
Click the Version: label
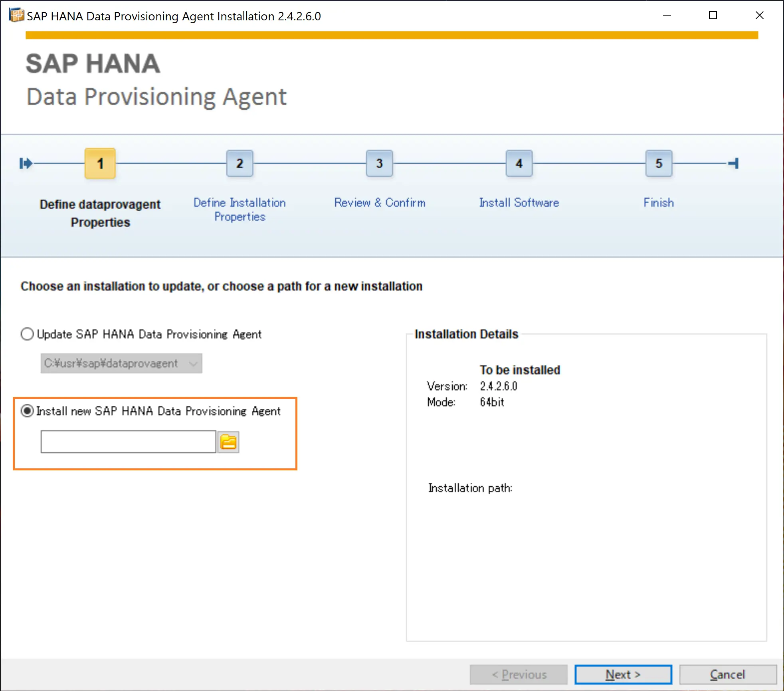[447, 386]
